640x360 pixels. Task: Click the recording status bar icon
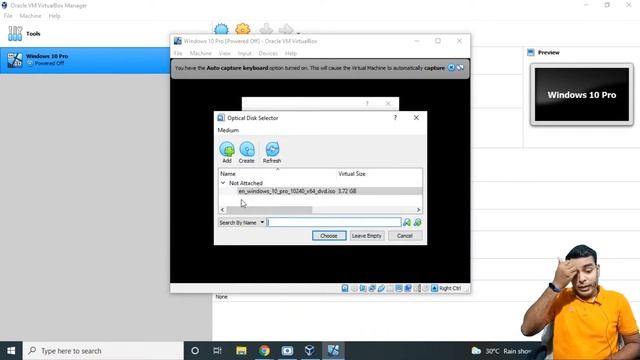click(408, 288)
